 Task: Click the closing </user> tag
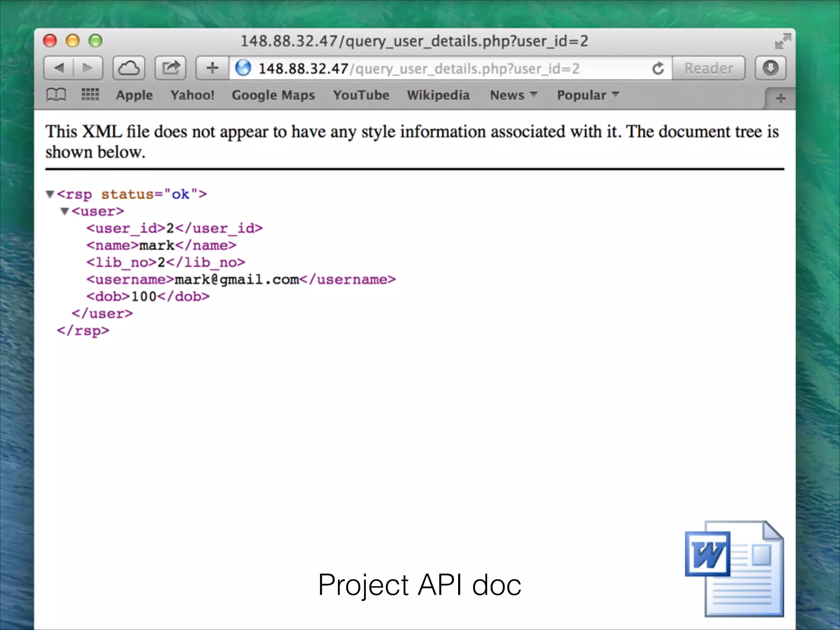[x=102, y=313]
